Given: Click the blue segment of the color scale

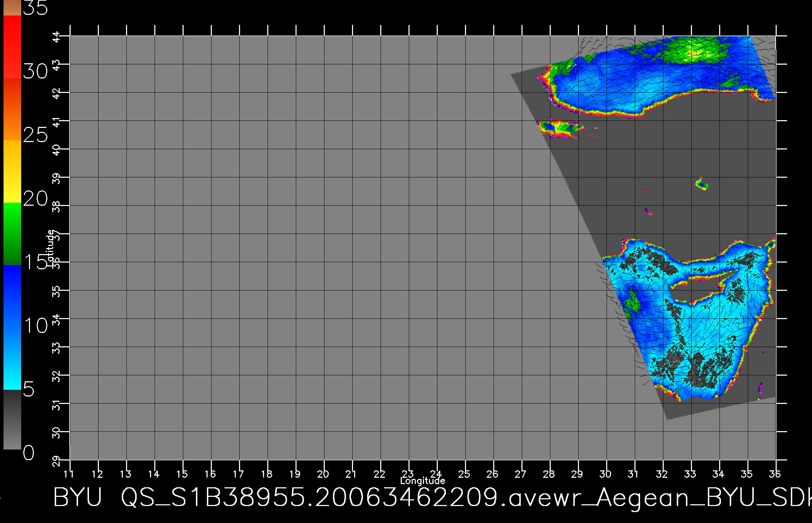Looking at the screenshot, I should click(x=12, y=327).
